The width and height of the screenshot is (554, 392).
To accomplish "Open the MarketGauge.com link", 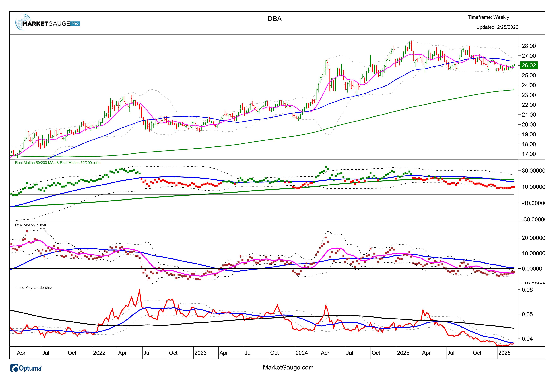I will pos(288,367).
